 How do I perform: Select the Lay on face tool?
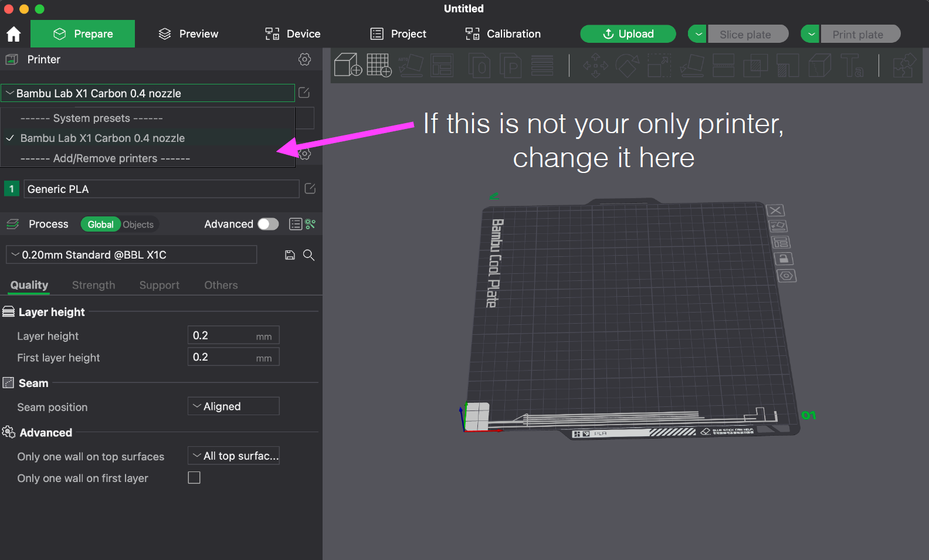[692, 65]
